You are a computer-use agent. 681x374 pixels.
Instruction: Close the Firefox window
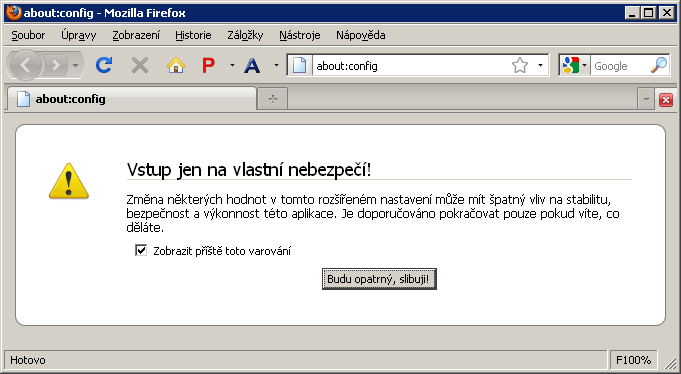(x=666, y=13)
